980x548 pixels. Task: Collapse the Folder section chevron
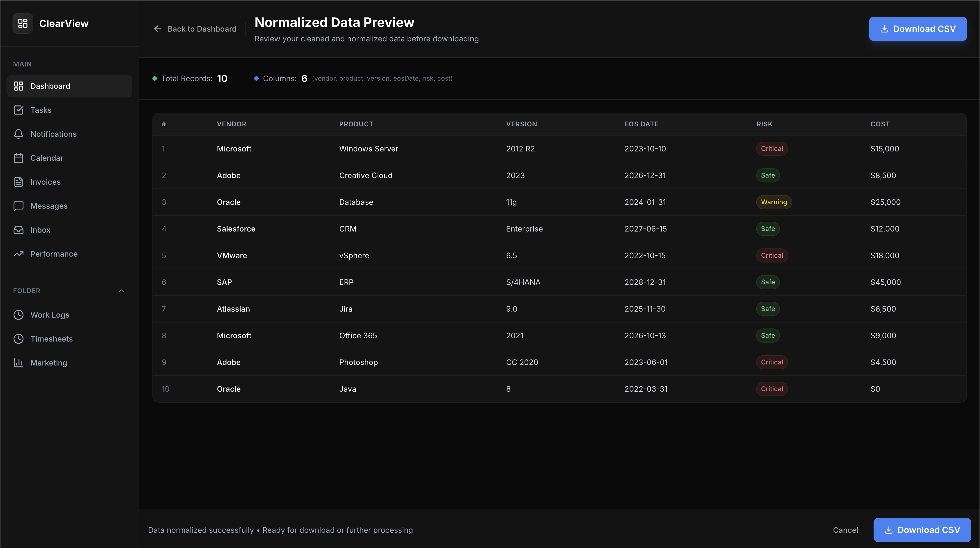121,291
